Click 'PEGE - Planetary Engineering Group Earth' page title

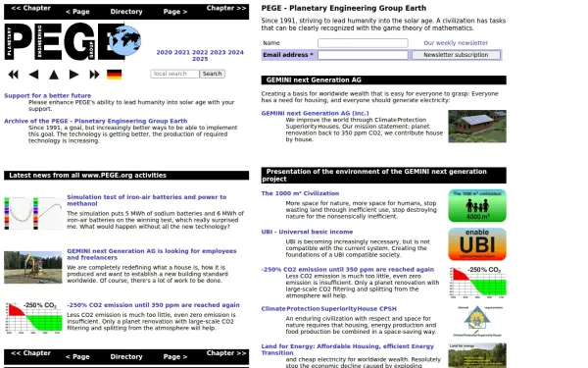(x=344, y=8)
